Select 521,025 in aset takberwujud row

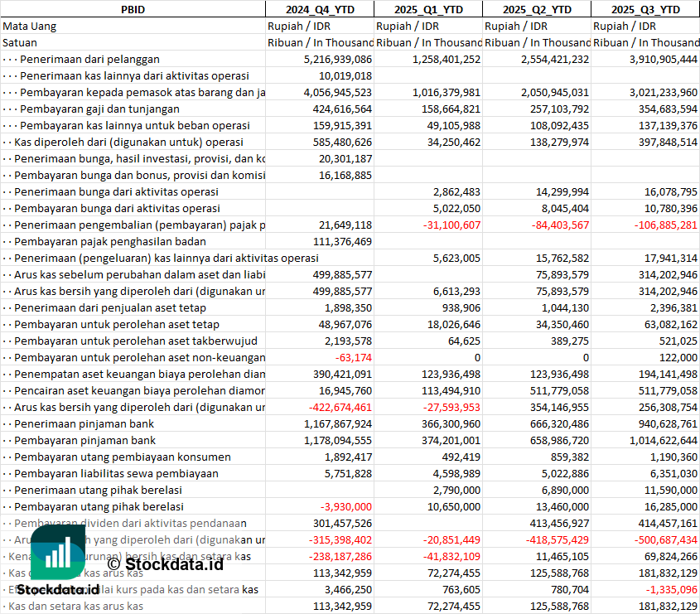[x=678, y=341]
